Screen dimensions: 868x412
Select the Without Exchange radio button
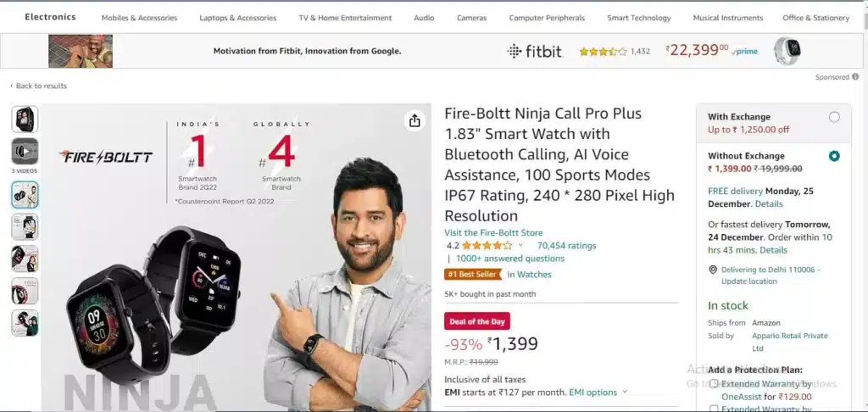834,156
